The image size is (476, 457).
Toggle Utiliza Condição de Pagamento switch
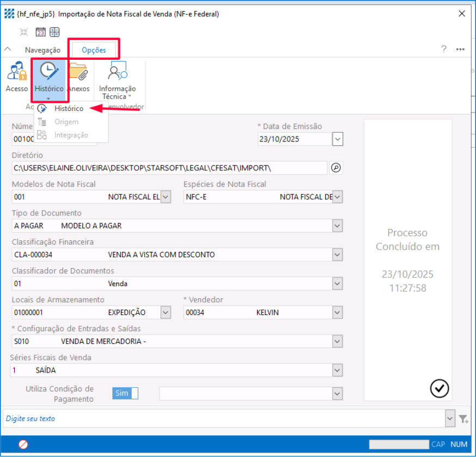tap(125, 393)
